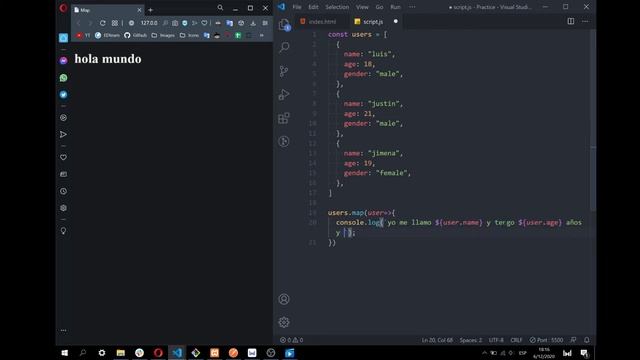Close the Map tab in Opera
Viewport: 640px width, 360px height.
[x=139, y=10]
